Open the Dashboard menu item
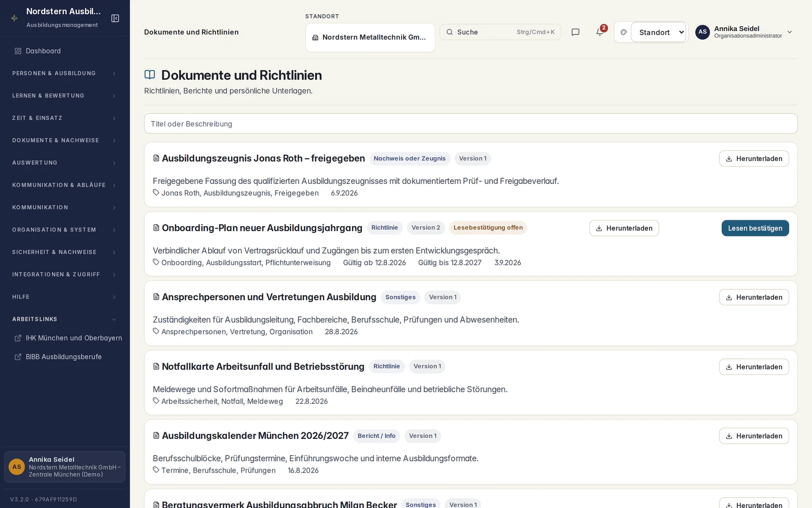This screenshot has height=508, width=812. (65, 51)
